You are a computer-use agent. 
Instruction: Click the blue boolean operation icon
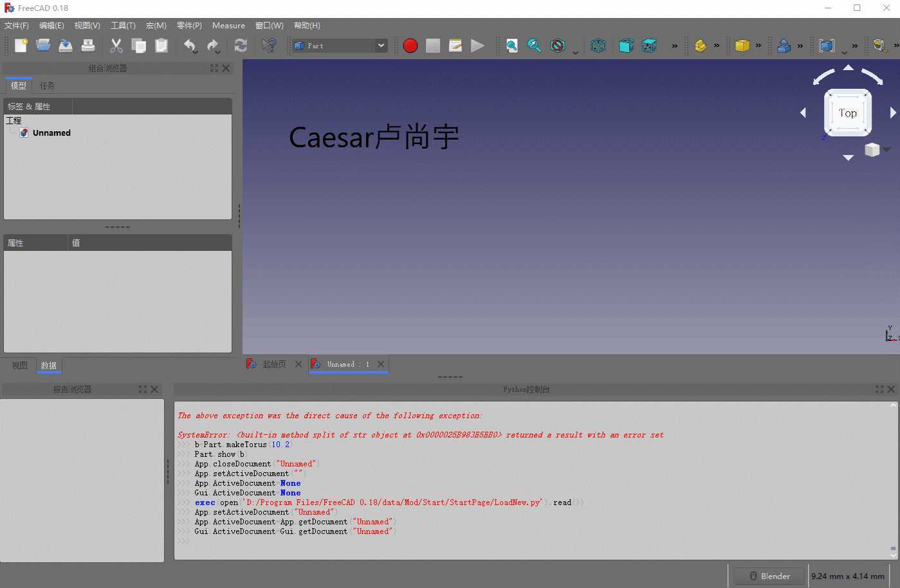784,46
